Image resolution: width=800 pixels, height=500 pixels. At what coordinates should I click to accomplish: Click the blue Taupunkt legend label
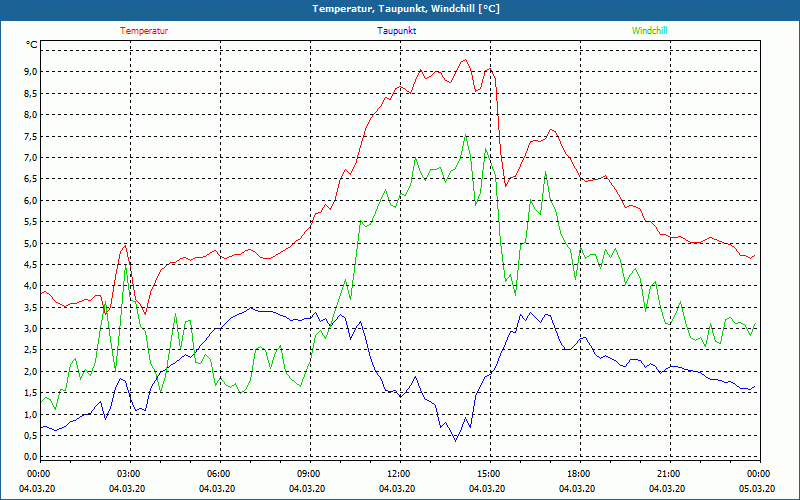(x=396, y=31)
